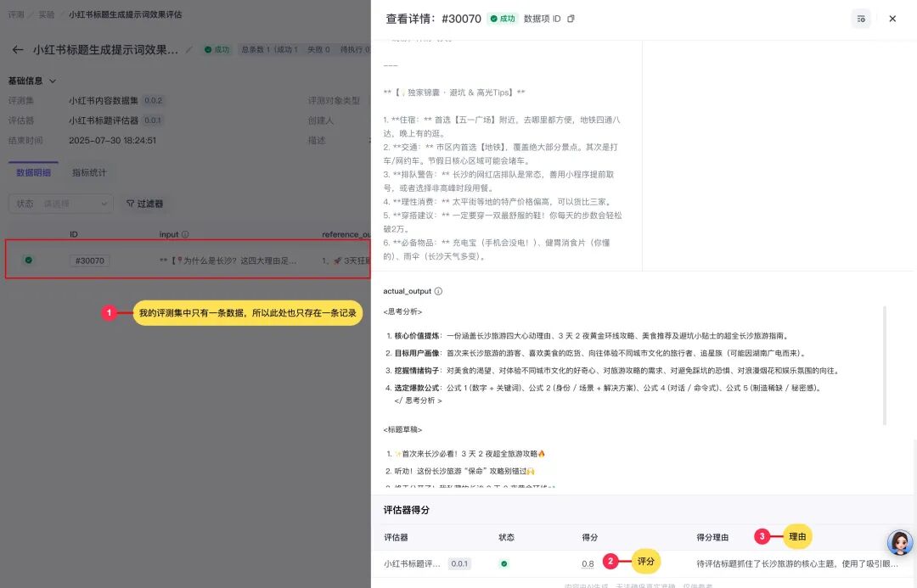This screenshot has width=917, height=588.
Task: Open the 状态 filter dropdown
Action: pos(61,204)
